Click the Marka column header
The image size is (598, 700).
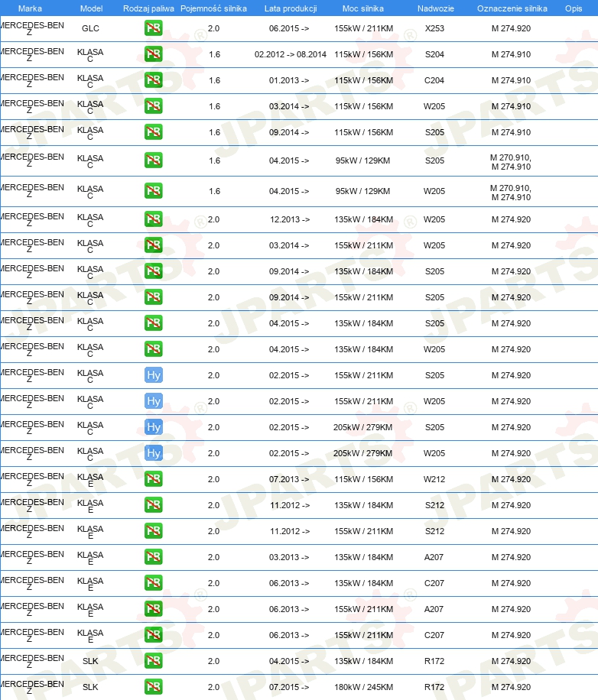click(x=30, y=8)
